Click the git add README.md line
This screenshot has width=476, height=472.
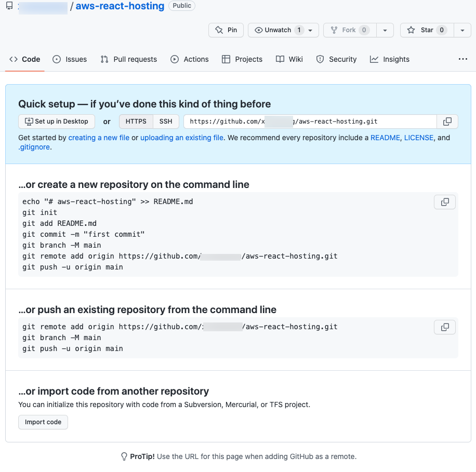pyautogui.click(x=59, y=224)
